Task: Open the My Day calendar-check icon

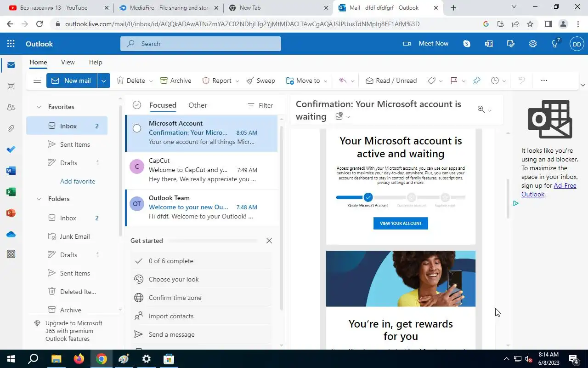Action: tap(511, 44)
